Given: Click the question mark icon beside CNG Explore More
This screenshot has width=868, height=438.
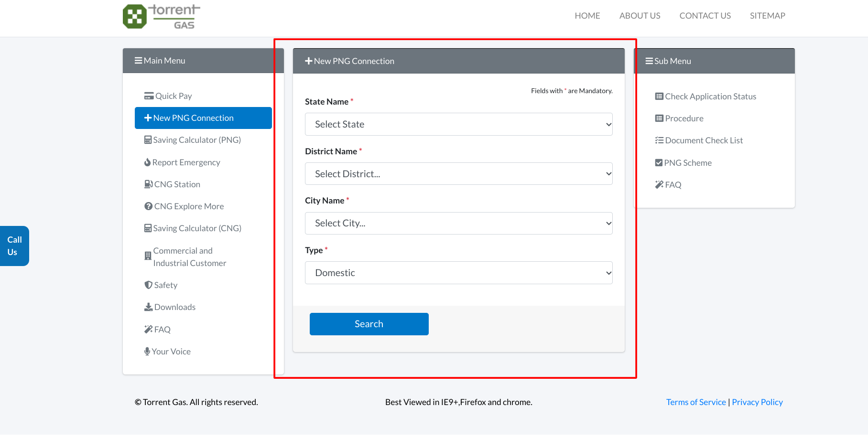Looking at the screenshot, I should [x=148, y=206].
